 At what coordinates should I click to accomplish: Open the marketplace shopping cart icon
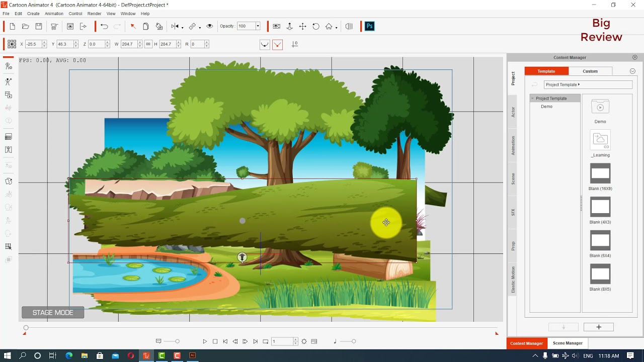pyautogui.click(x=54, y=26)
